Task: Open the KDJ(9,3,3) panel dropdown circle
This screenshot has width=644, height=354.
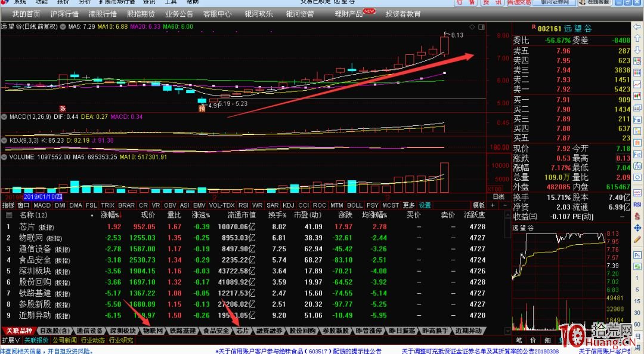Action: [x=5, y=140]
